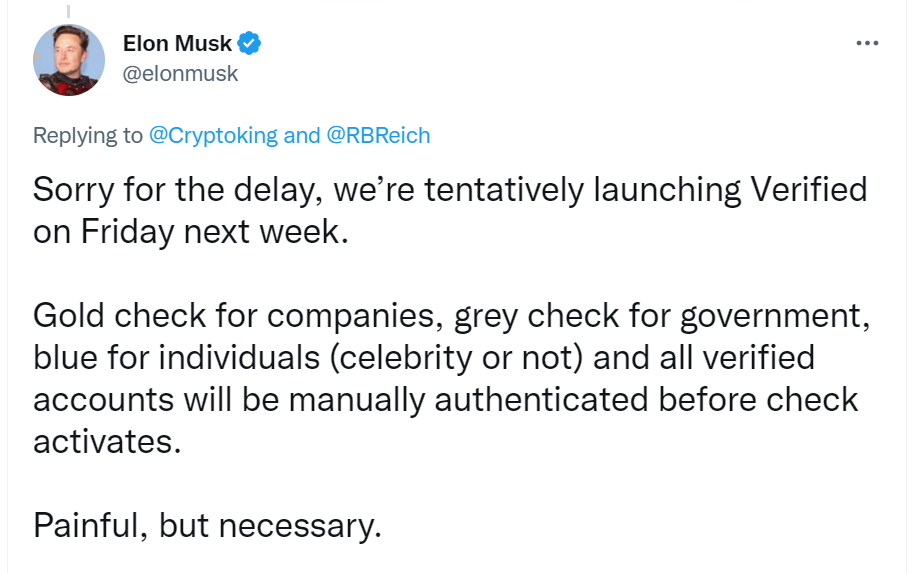Click the 'Sorry for the delay' sentence
The height and width of the screenshot is (573, 912).
click(172, 189)
